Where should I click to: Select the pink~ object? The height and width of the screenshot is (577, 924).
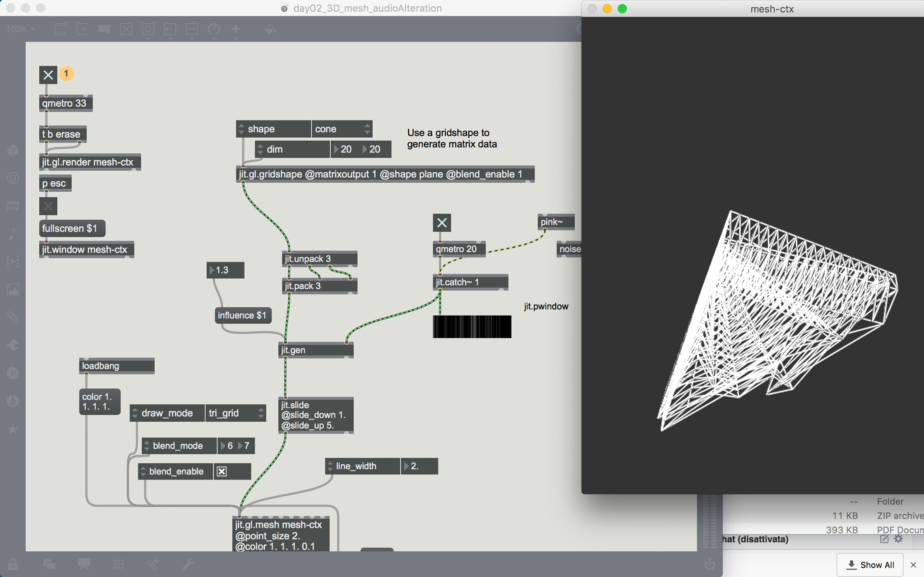point(556,222)
